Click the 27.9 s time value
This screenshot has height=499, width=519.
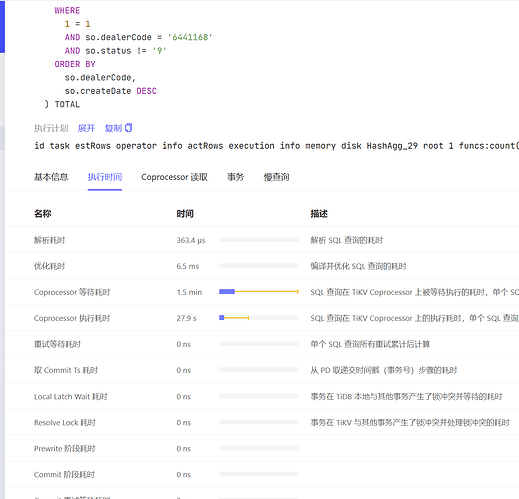click(x=186, y=318)
